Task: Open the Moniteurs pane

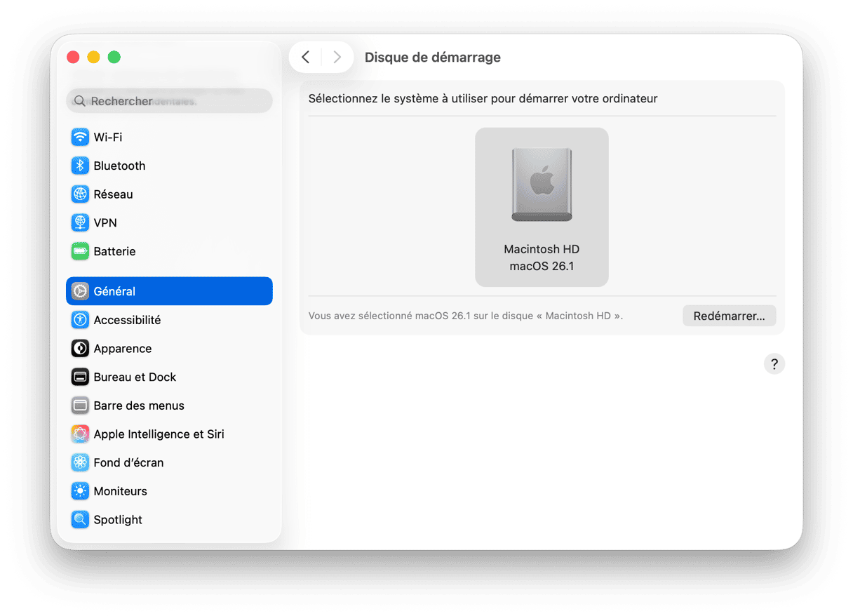Action: [x=120, y=491]
